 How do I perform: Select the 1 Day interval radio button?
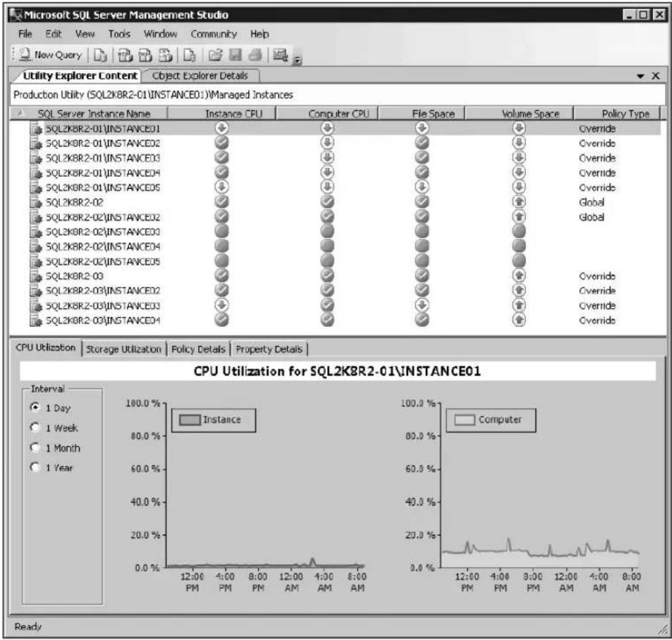pyautogui.click(x=35, y=407)
